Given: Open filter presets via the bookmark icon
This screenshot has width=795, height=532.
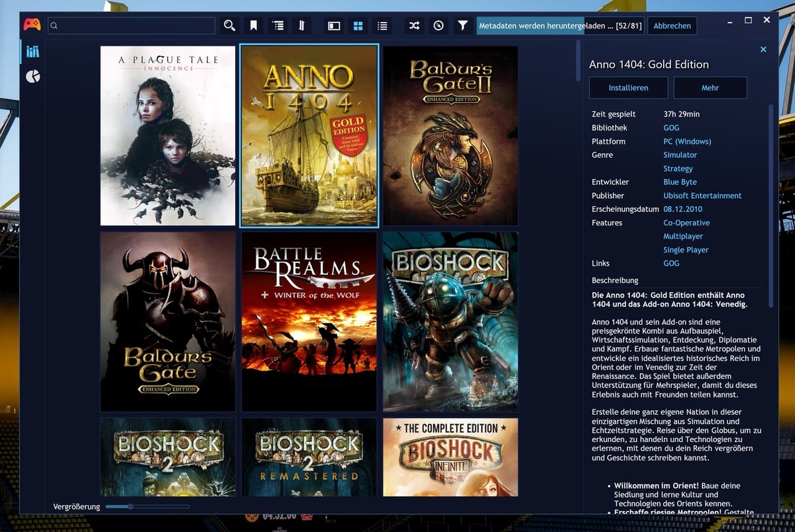Looking at the screenshot, I should 254,26.
